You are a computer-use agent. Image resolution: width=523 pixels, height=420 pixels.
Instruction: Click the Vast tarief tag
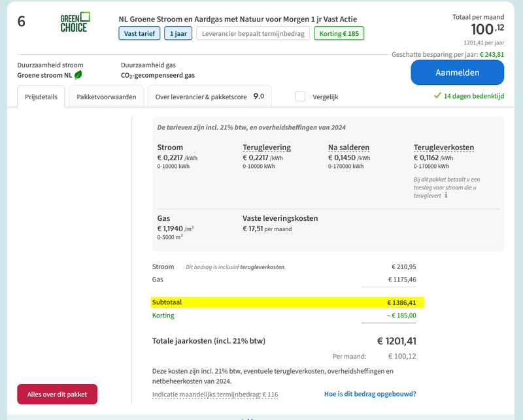pyautogui.click(x=139, y=33)
